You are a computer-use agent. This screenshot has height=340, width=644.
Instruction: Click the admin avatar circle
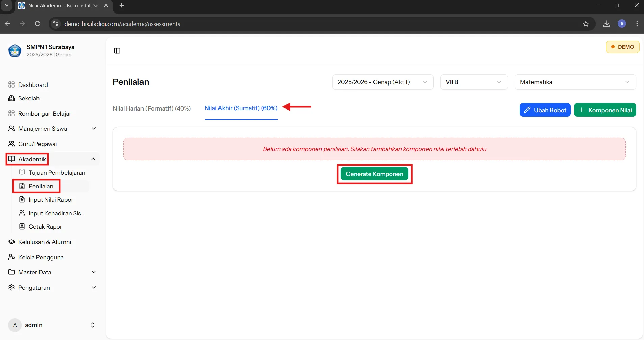coord(15,325)
